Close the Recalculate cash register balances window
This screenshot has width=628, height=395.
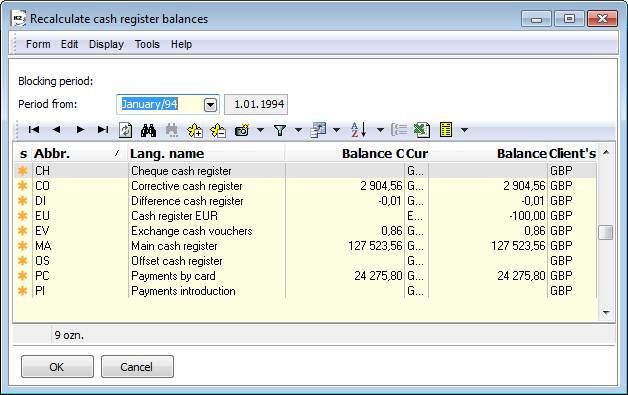(602, 19)
